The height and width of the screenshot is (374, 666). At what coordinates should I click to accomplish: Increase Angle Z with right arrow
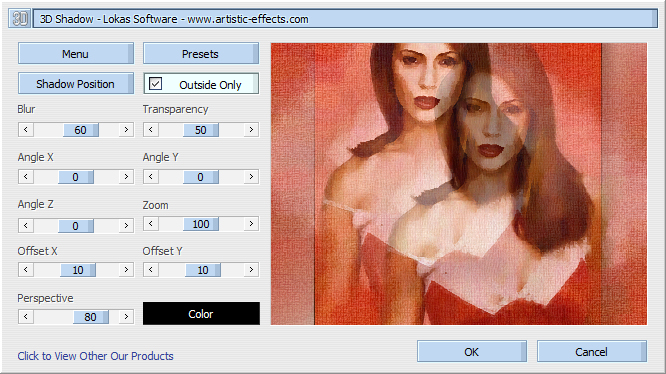click(126, 225)
